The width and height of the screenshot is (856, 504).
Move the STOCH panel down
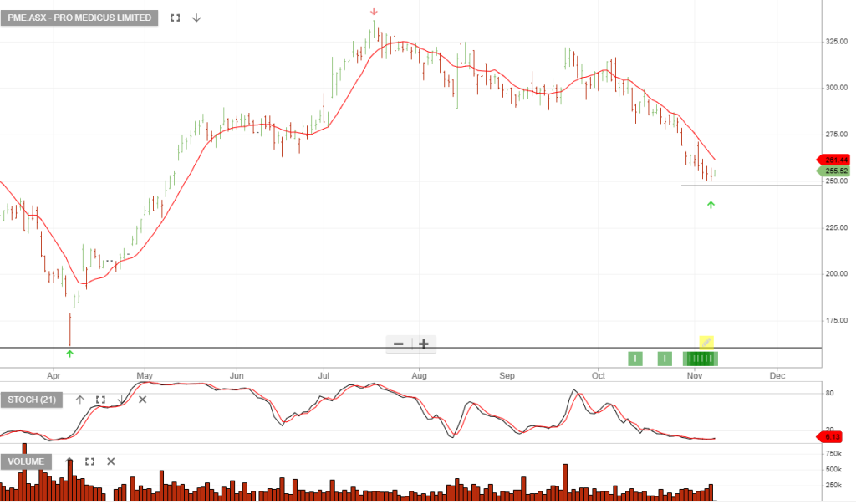point(121,400)
